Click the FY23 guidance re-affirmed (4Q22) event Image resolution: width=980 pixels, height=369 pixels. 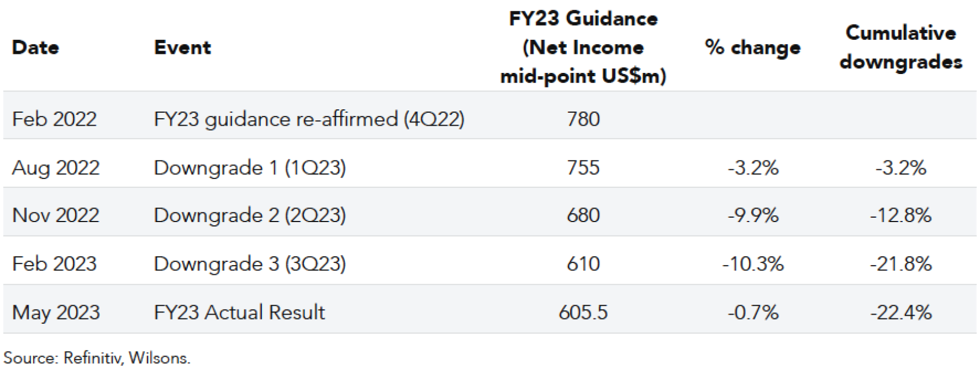309,119
